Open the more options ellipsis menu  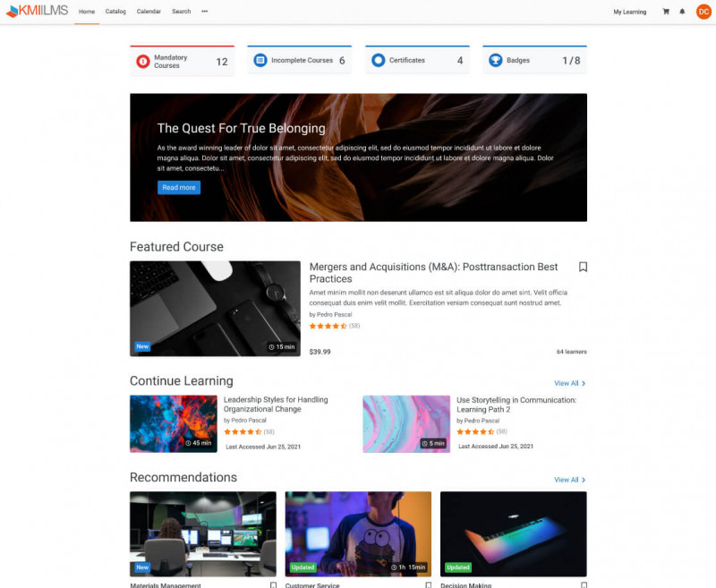pyautogui.click(x=204, y=12)
